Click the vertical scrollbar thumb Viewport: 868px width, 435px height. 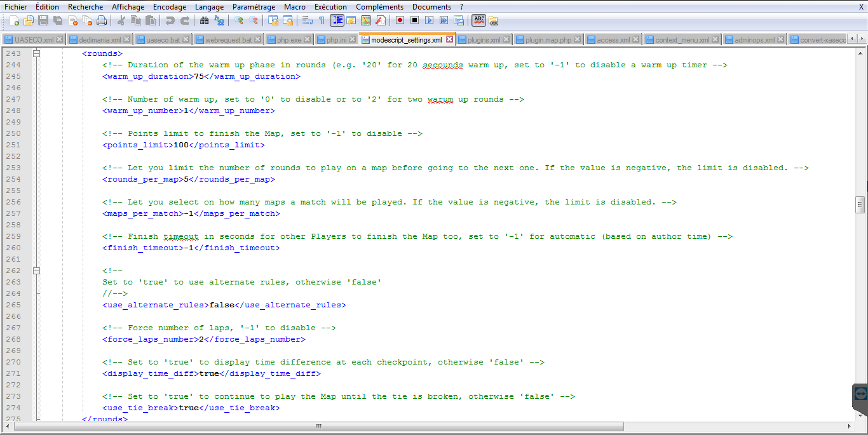[860, 204]
